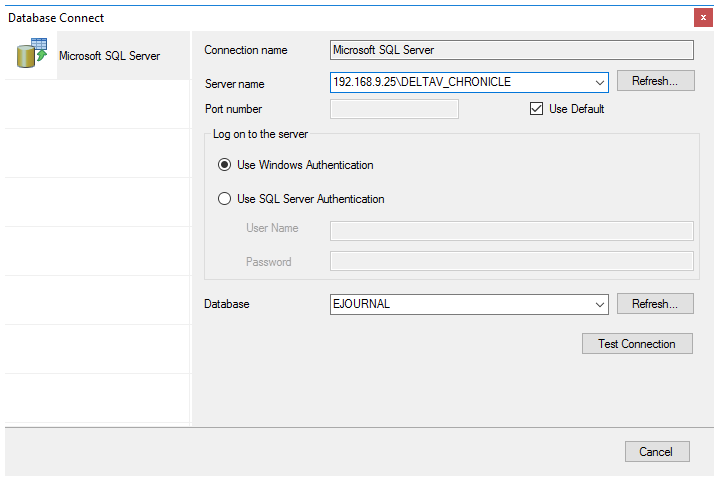The width and height of the screenshot is (719, 483).
Task: Click the "Connection name" label
Action: pyautogui.click(x=246, y=50)
